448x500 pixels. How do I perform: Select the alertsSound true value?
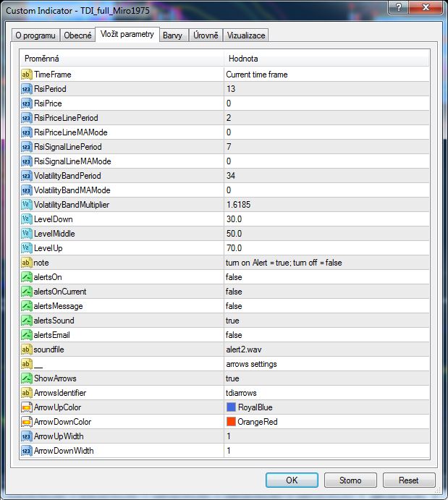click(x=232, y=321)
